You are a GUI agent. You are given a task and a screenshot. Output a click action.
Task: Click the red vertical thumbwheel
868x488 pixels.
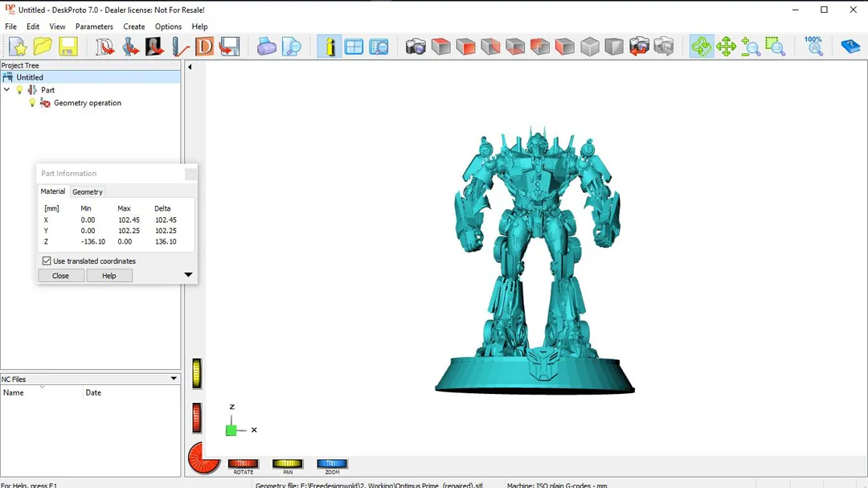tap(197, 417)
